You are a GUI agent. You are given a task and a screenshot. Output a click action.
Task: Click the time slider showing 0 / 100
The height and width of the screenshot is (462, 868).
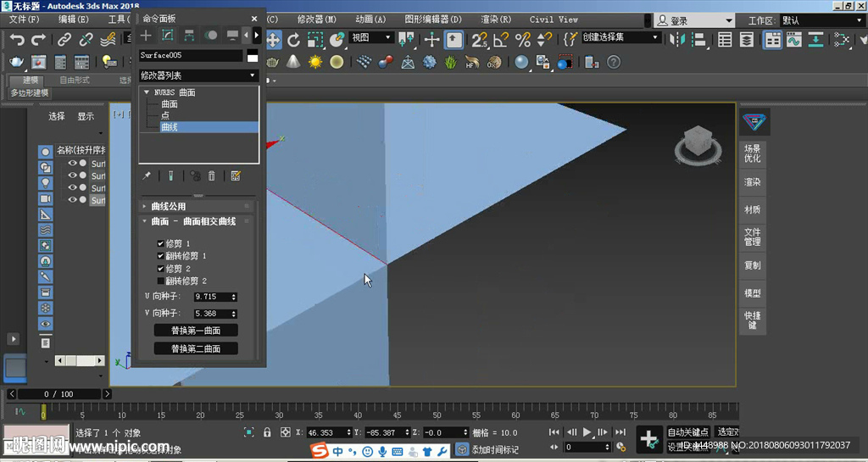click(59, 394)
